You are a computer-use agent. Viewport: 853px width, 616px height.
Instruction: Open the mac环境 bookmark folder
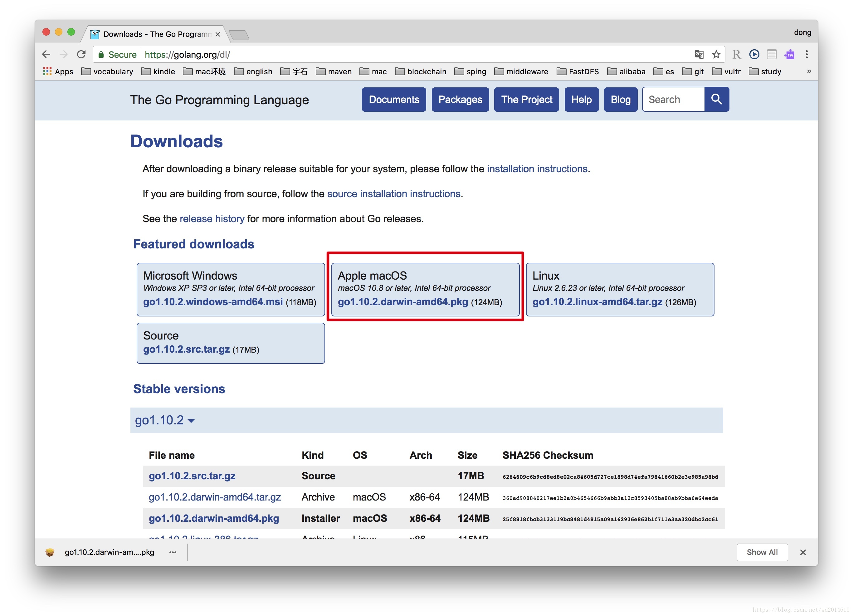[204, 71]
